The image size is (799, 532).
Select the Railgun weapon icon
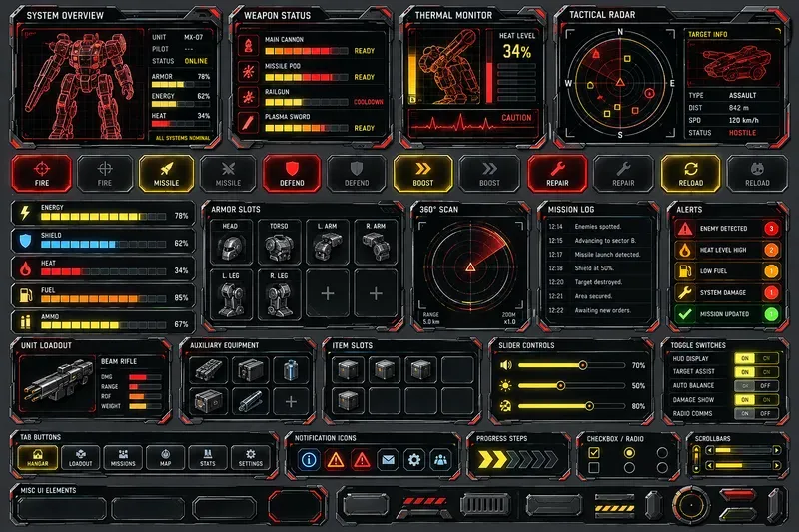tap(248, 97)
